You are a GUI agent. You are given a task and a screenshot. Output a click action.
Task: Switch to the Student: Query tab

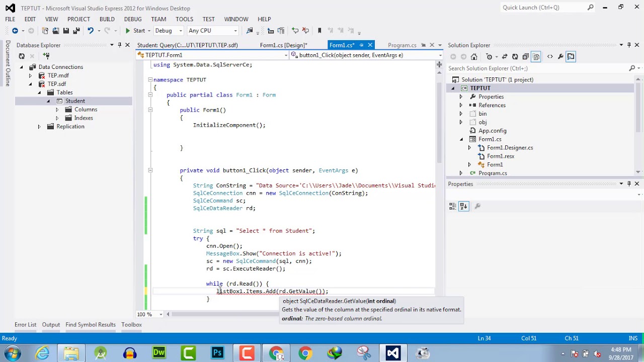(187, 45)
